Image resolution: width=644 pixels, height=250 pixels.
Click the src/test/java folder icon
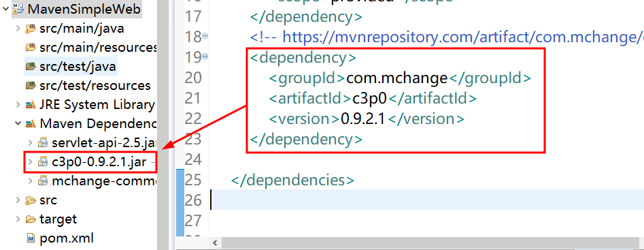(31, 66)
